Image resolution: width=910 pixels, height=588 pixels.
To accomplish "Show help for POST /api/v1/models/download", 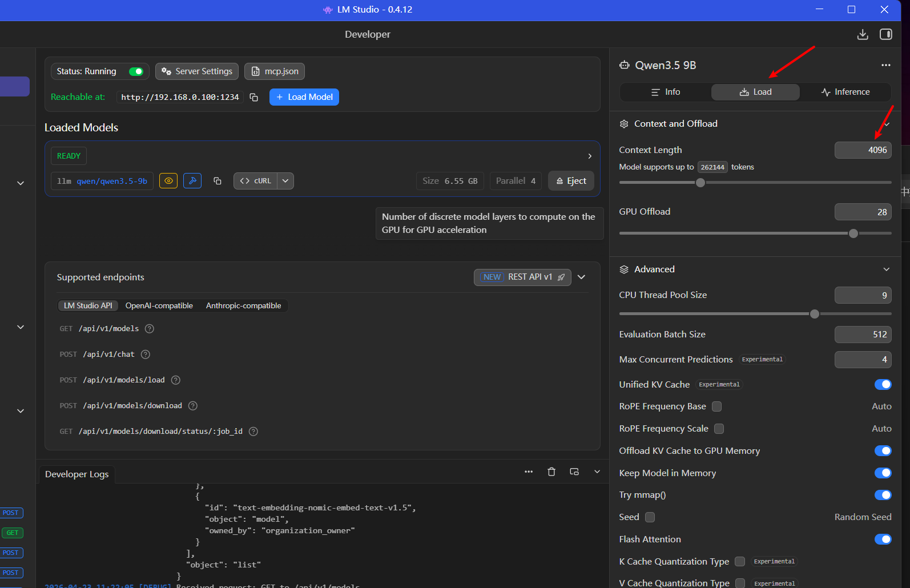I will [x=193, y=406].
